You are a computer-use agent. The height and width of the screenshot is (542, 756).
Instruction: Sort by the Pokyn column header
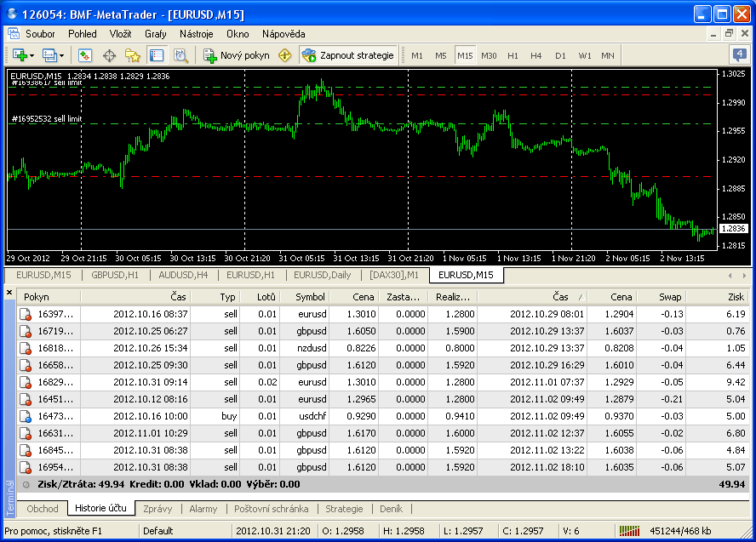[49, 297]
